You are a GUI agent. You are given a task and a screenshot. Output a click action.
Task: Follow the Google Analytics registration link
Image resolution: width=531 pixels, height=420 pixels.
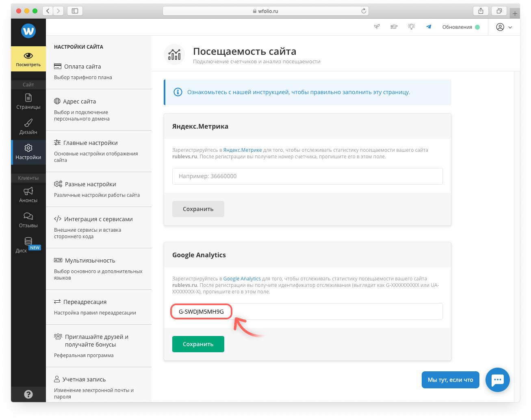pos(242,279)
